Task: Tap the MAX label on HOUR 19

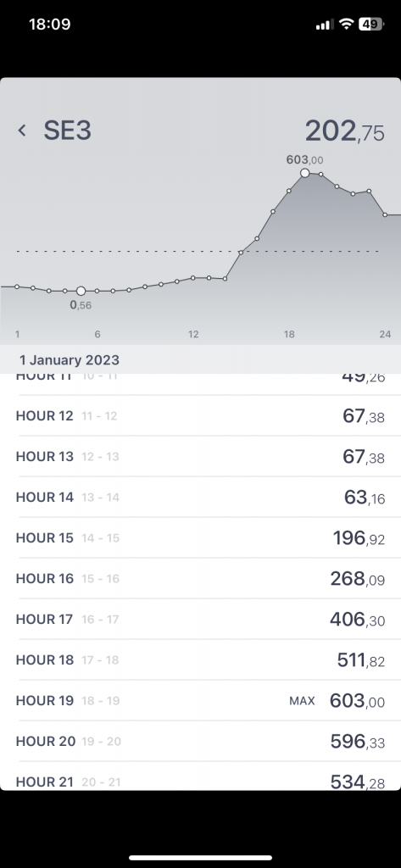Action: [302, 701]
